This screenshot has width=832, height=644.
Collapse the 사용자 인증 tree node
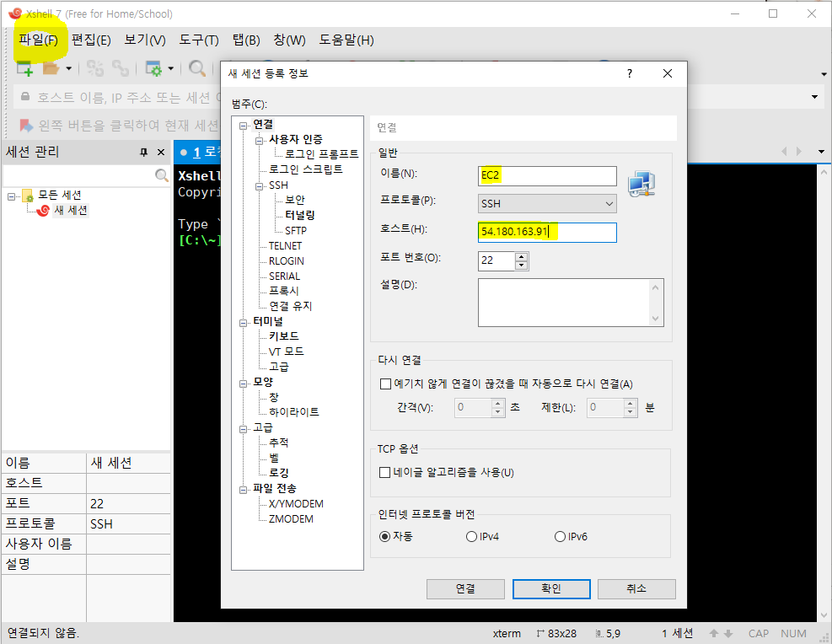(x=259, y=141)
